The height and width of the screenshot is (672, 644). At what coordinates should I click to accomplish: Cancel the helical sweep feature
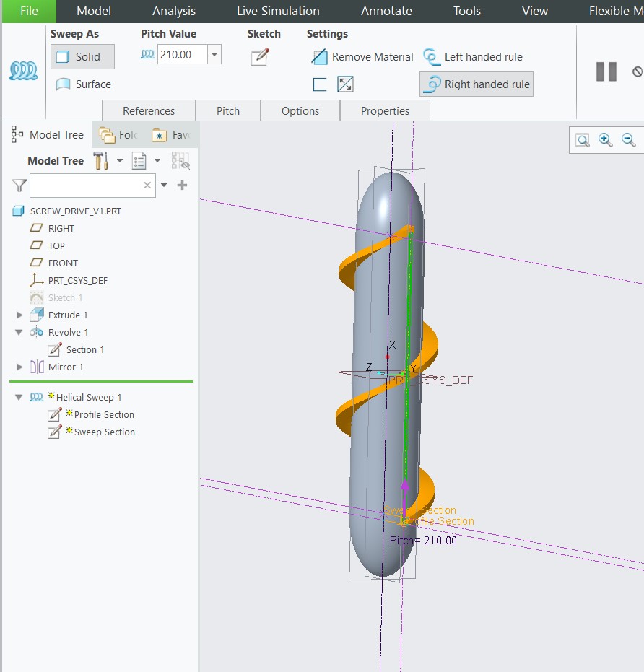[x=637, y=70]
